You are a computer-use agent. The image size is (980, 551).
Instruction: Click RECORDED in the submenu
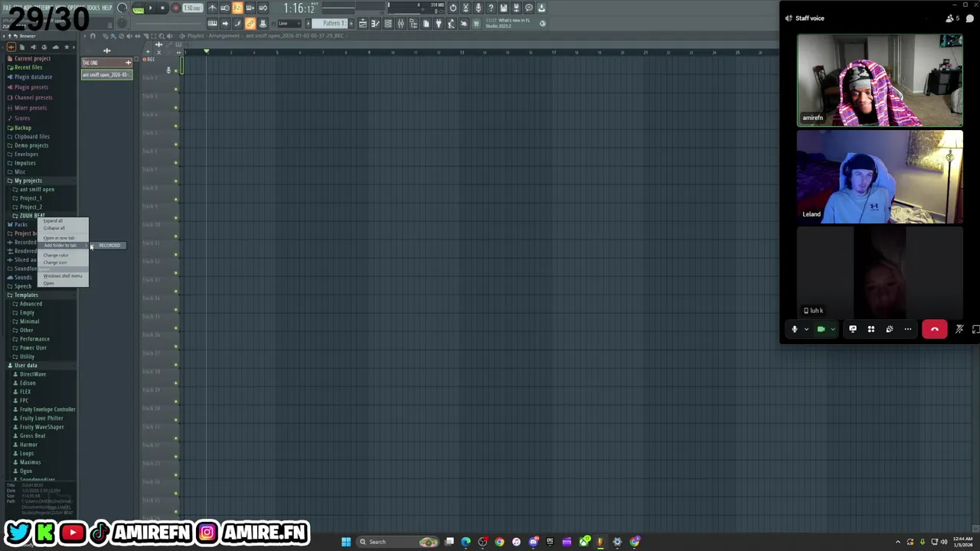[x=109, y=246]
